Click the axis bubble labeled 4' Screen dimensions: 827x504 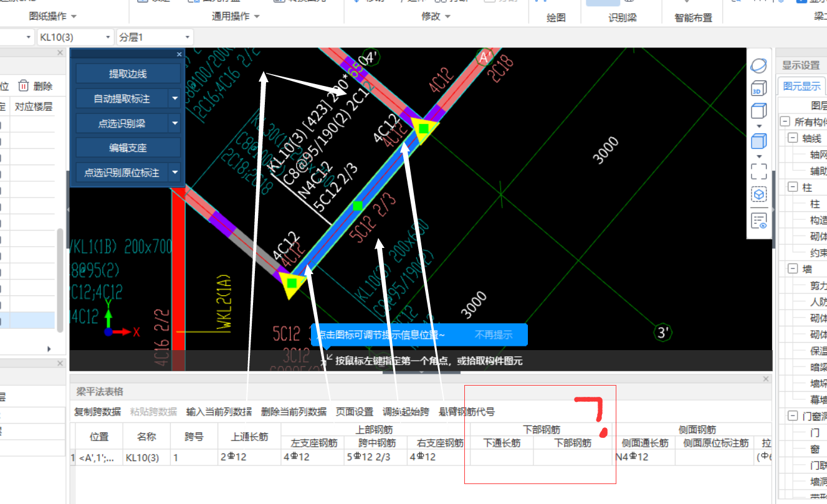click(371, 58)
